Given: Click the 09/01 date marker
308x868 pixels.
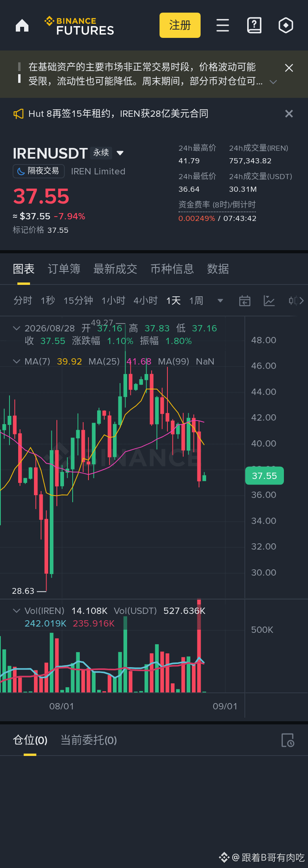Looking at the screenshot, I should (x=225, y=706).
